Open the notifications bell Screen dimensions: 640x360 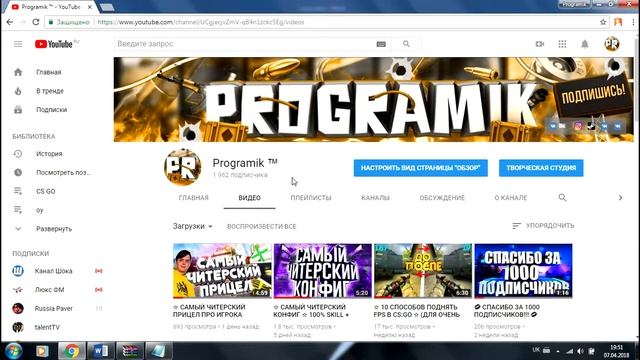584,44
